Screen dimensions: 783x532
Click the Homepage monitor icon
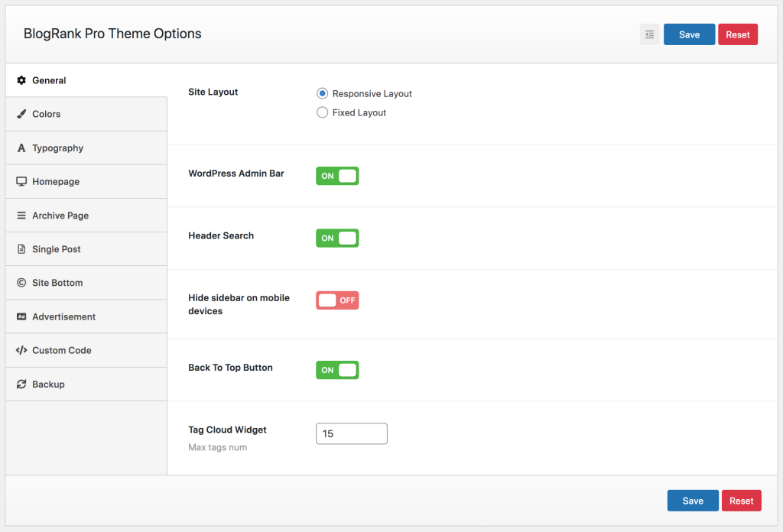pos(21,181)
